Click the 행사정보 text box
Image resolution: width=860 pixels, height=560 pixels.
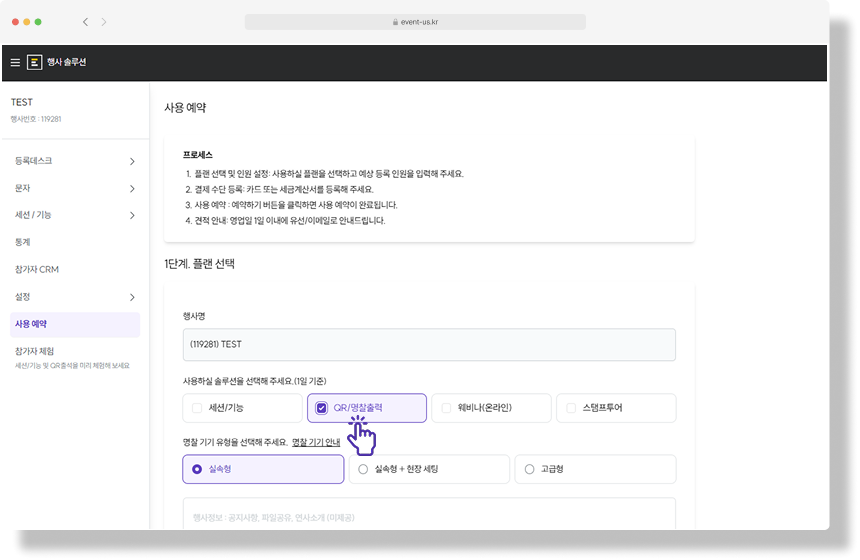429,514
